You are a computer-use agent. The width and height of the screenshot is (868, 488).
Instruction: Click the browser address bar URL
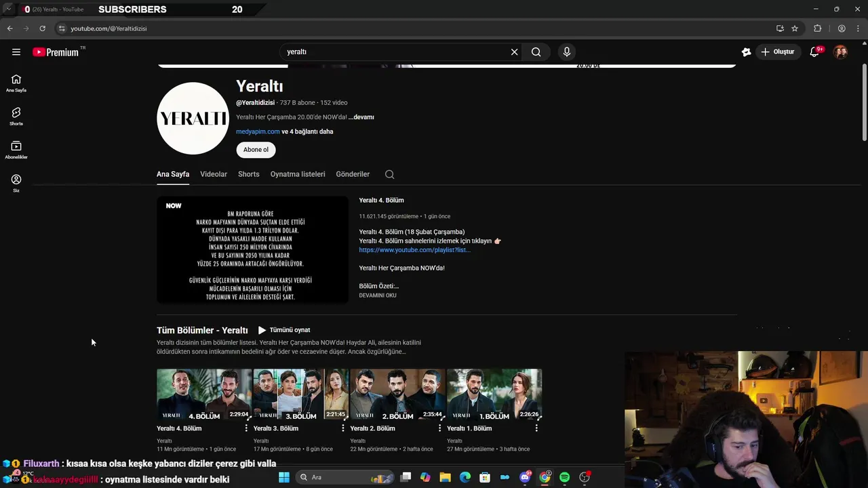pos(108,28)
